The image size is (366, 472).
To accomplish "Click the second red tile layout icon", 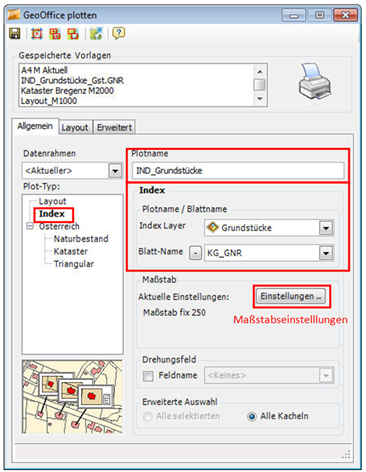I will [x=55, y=34].
